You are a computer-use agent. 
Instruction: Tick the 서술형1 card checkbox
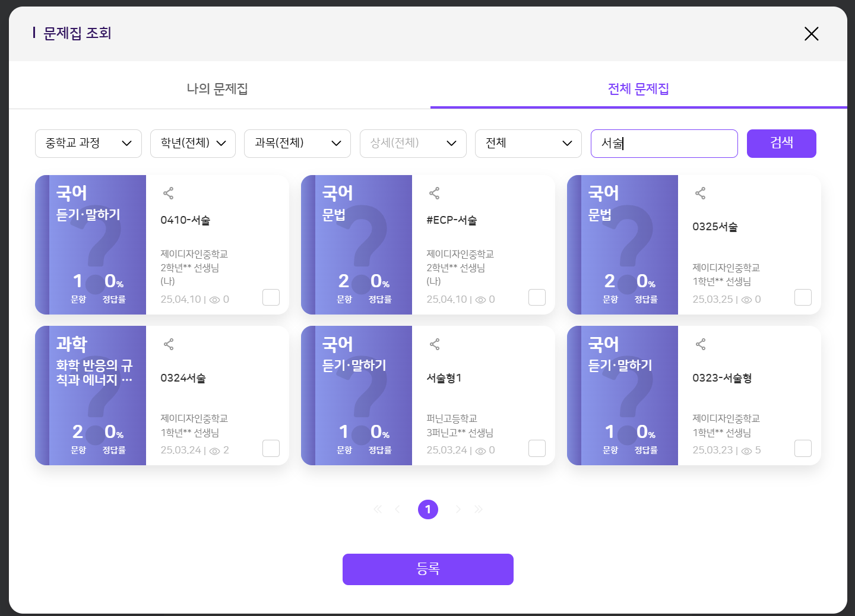537,449
